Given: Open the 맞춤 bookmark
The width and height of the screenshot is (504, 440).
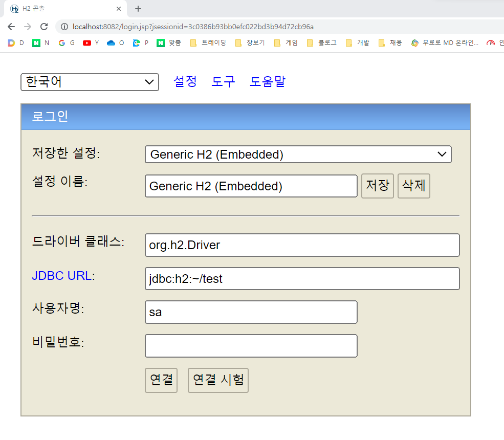Looking at the screenshot, I should click(x=169, y=43).
